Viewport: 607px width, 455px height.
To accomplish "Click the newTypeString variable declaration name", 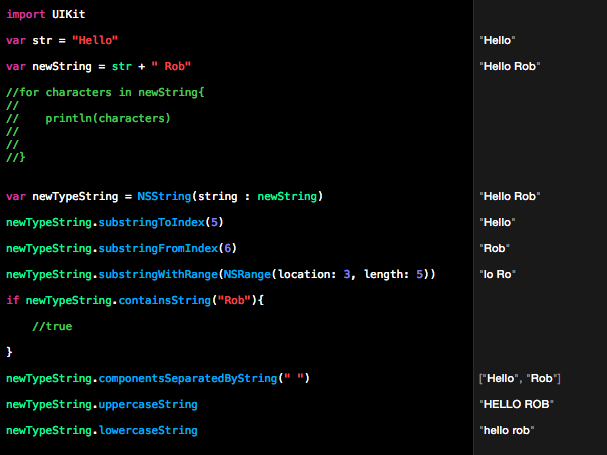I will click(x=75, y=196).
